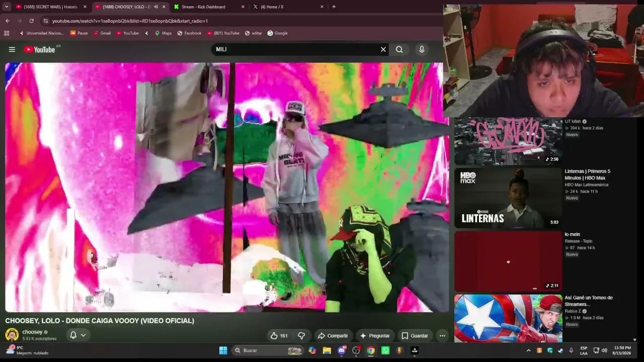Open the LIT killah video thumbnail

[508, 141]
